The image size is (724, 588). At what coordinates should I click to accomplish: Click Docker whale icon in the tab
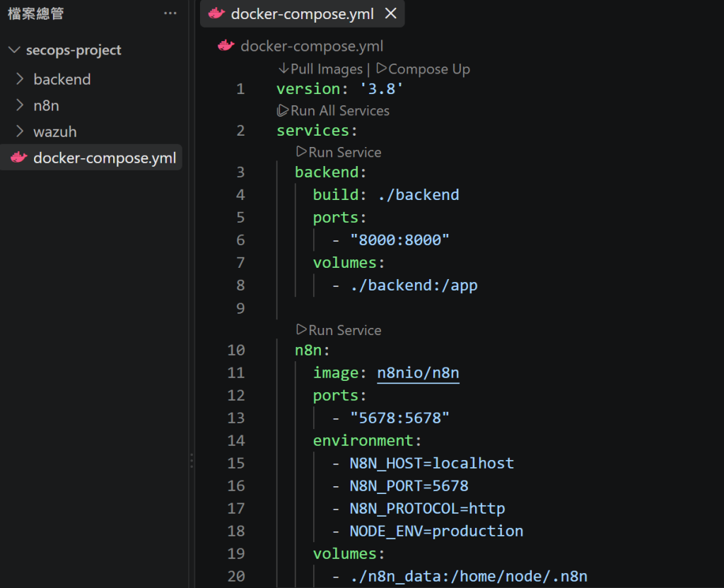click(216, 13)
